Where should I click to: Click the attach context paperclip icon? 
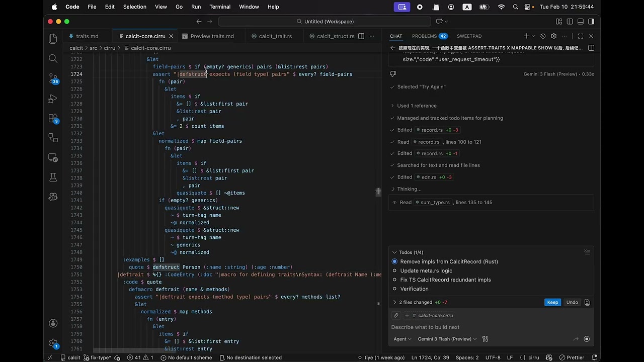[x=396, y=315]
